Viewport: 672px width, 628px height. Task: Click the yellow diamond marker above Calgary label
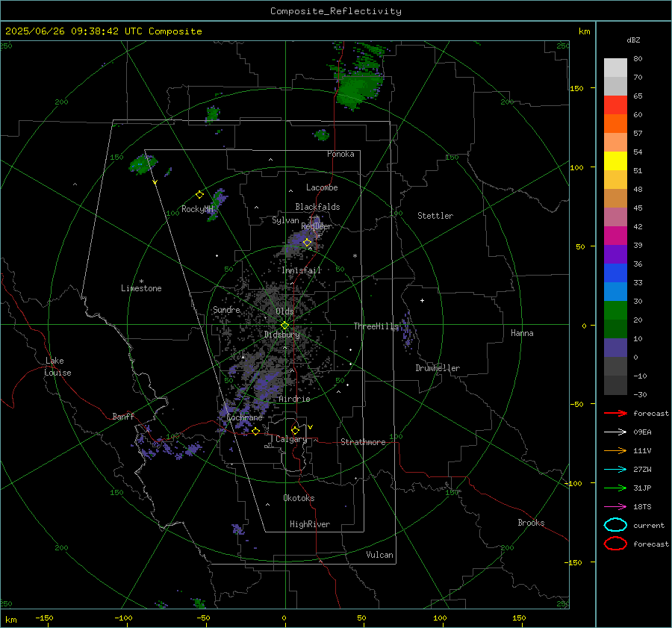pyautogui.click(x=295, y=430)
